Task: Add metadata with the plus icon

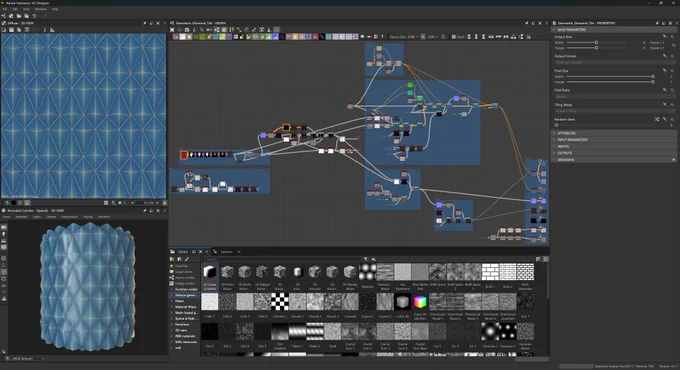Action: point(673,160)
